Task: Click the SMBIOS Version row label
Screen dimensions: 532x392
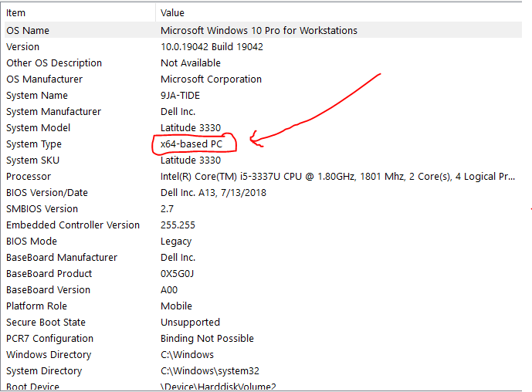Action: pyautogui.click(x=42, y=209)
